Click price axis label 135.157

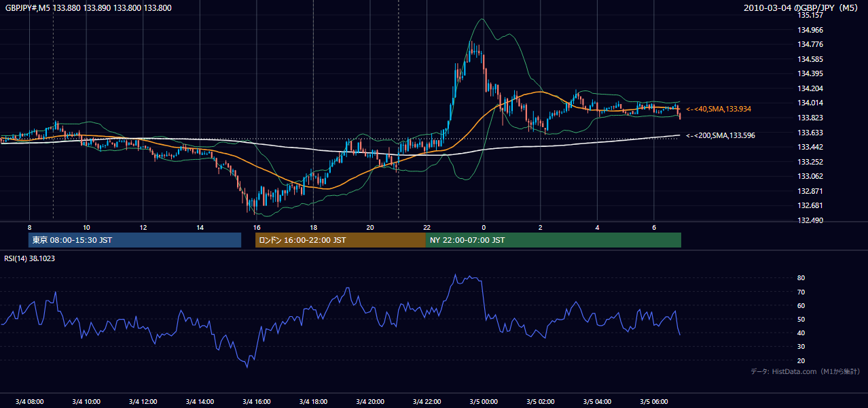pos(810,15)
